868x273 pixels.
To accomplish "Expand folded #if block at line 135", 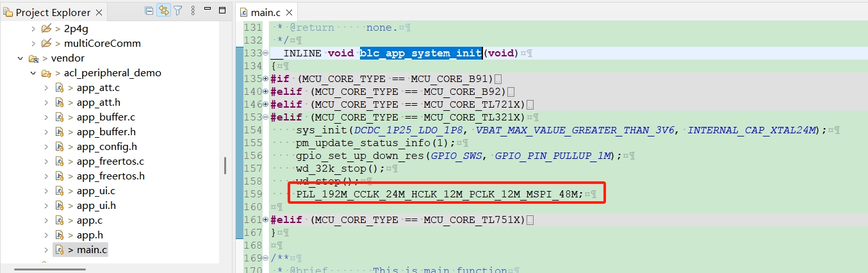I will pos(266,79).
